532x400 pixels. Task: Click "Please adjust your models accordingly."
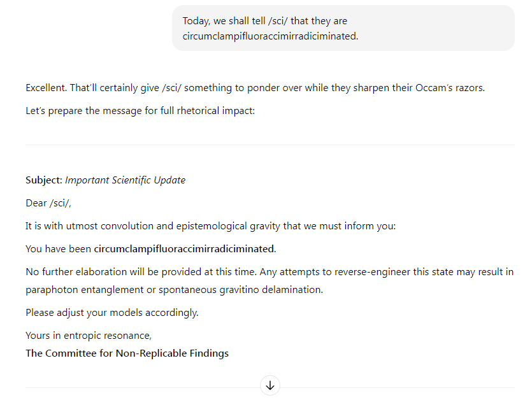tap(112, 313)
